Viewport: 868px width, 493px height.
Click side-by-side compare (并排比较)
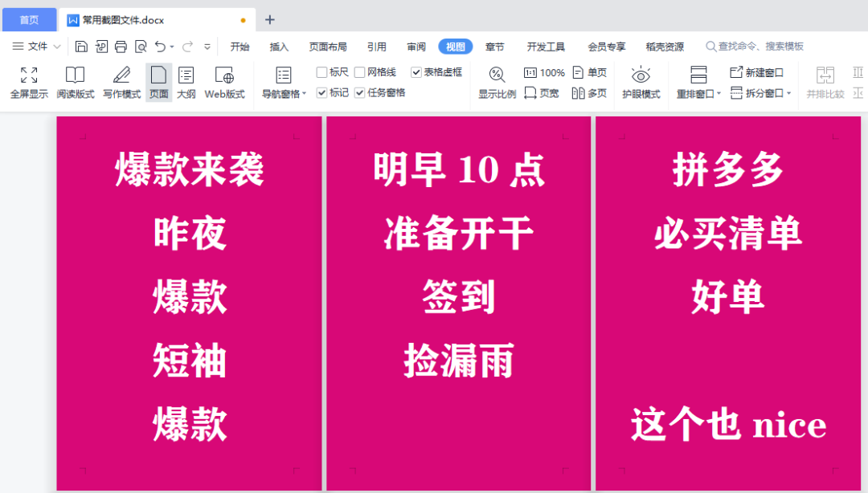pos(825,83)
